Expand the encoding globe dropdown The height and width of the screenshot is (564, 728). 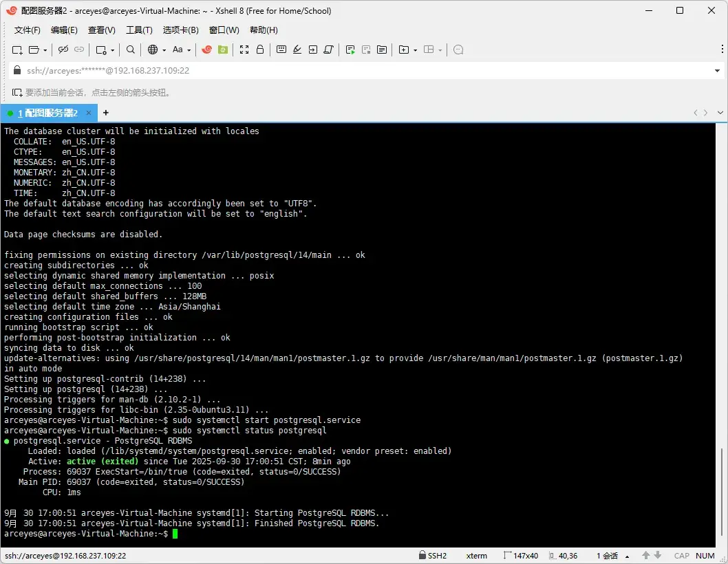pyautogui.click(x=162, y=50)
